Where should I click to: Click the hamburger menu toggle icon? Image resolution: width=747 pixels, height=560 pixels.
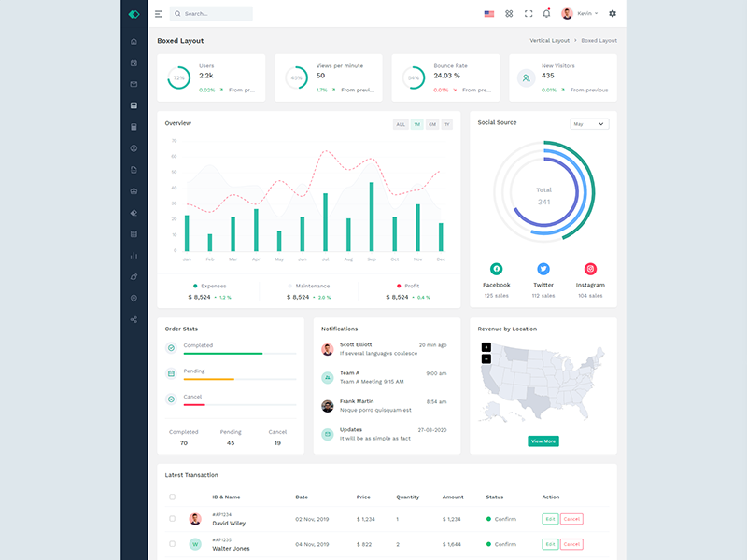click(x=159, y=14)
